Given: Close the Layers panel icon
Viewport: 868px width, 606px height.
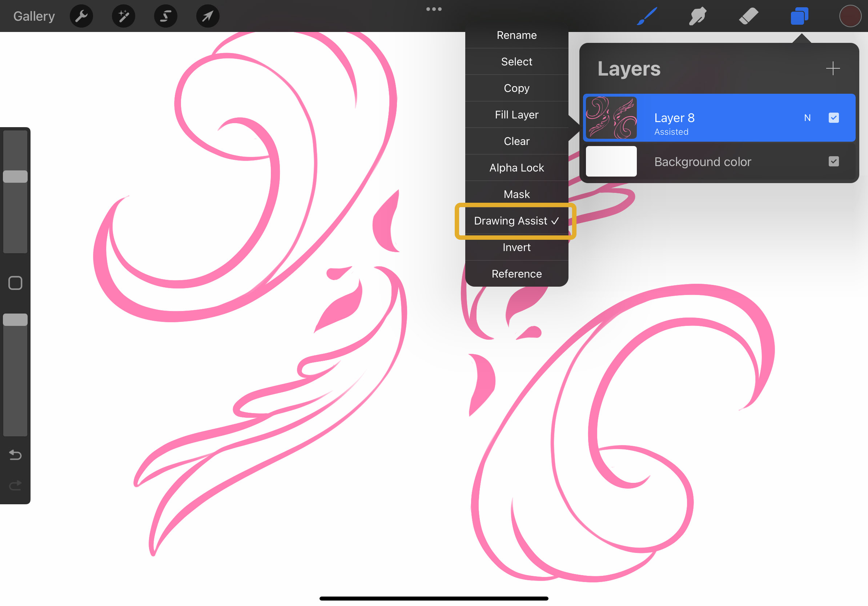Looking at the screenshot, I should coord(799,16).
